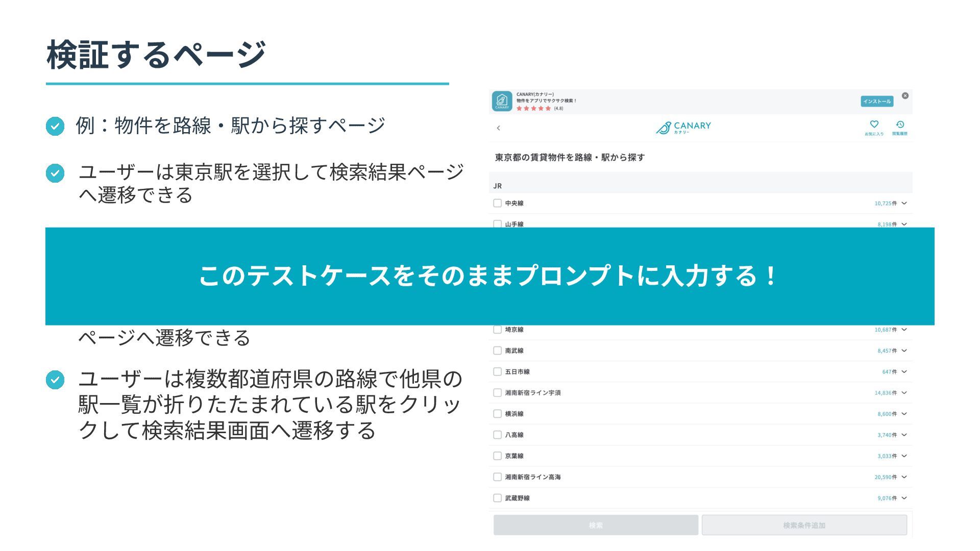Expand the 武蔵野線 station list
This screenshot has width=980, height=551.
click(x=904, y=498)
